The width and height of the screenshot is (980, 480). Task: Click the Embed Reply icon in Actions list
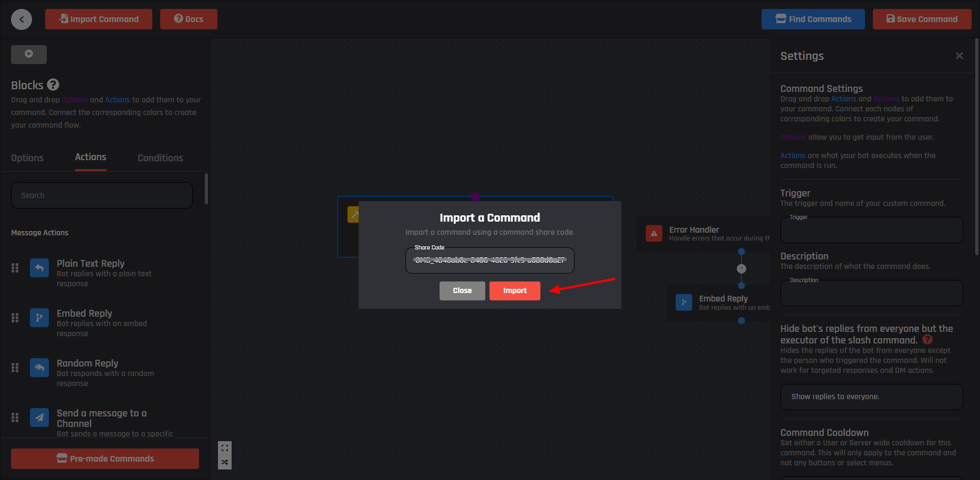tap(39, 318)
